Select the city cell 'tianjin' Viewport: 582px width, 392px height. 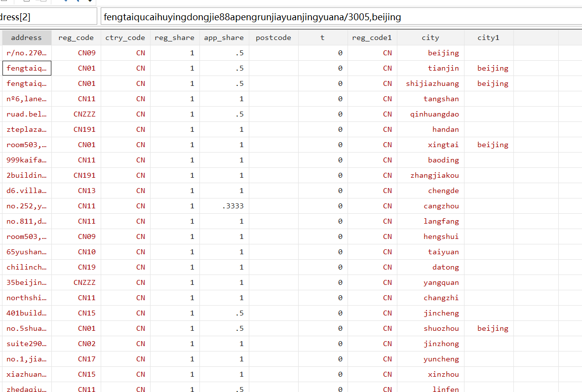pyautogui.click(x=430, y=68)
